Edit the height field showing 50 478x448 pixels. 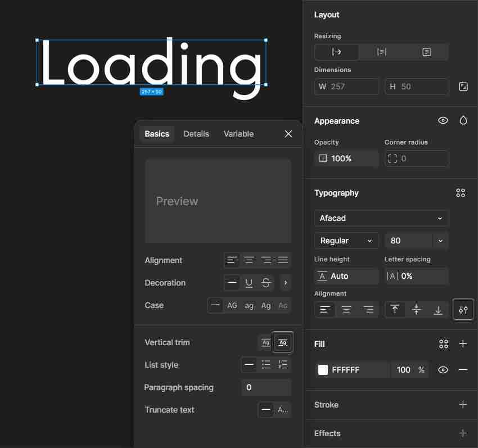point(417,87)
